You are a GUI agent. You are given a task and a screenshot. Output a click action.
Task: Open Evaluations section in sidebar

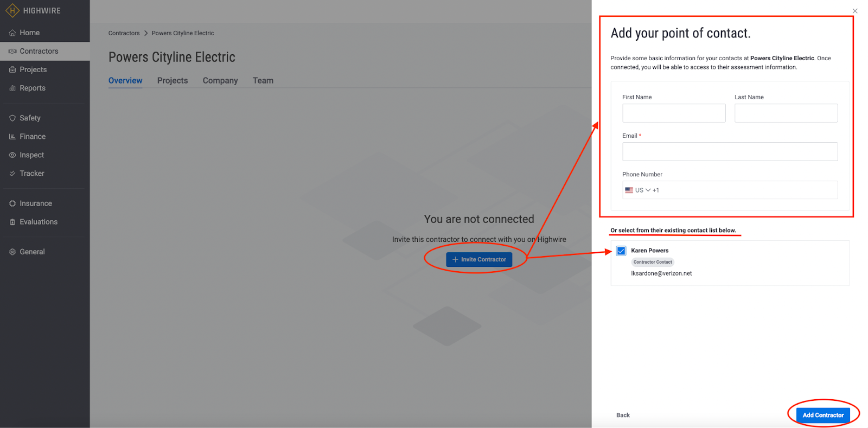pos(45,222)
